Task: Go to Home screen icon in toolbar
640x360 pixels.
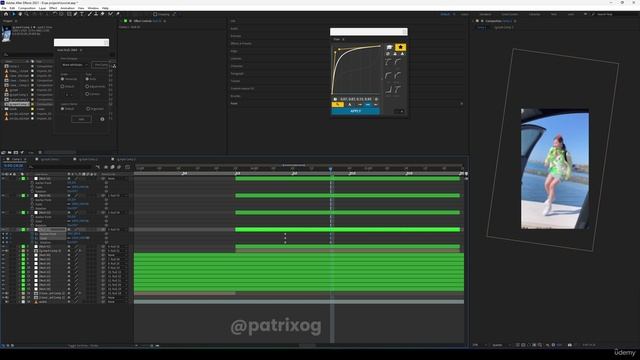Action: click(6, 14)
